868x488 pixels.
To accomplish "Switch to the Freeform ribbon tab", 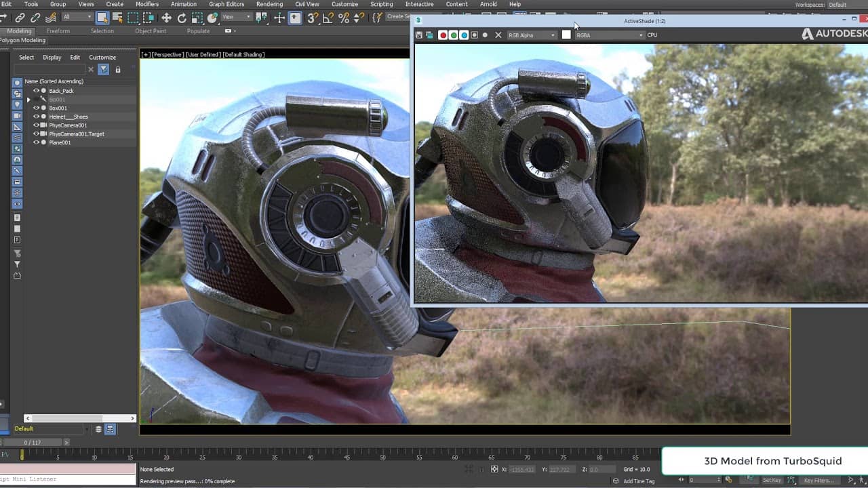I will click(x=58, y=31).
